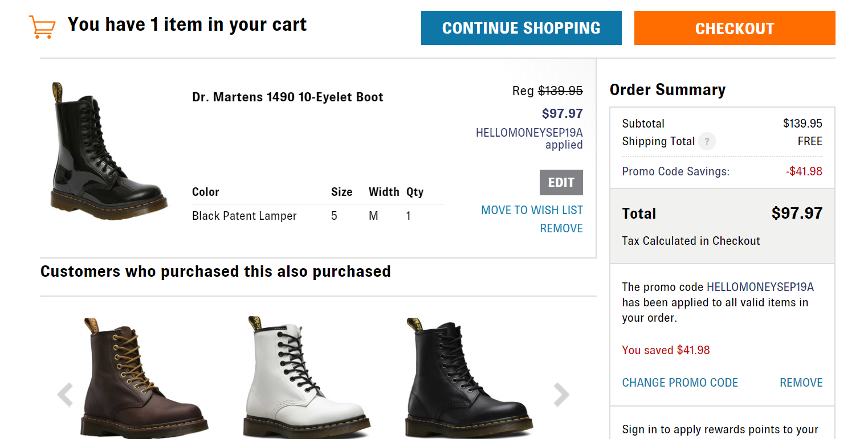Image resolution: width=868 pixels, height=439 pixels.
Task: Click HELLOMONEYSEP19A code in order summary message
Action: 760,286
